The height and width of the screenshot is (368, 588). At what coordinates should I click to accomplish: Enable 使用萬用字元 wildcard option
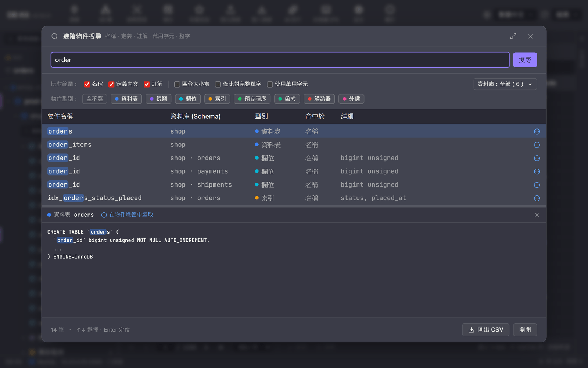coord(270,84)
